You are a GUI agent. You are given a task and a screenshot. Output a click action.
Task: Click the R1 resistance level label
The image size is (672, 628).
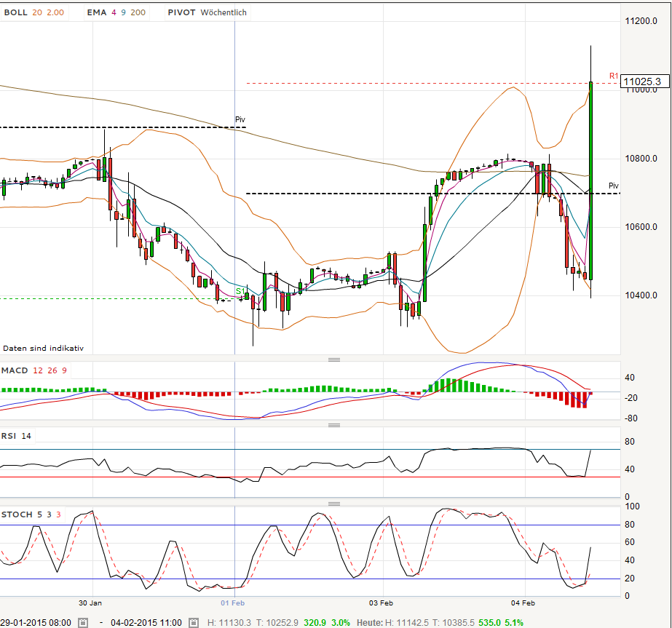coord(614,76)
